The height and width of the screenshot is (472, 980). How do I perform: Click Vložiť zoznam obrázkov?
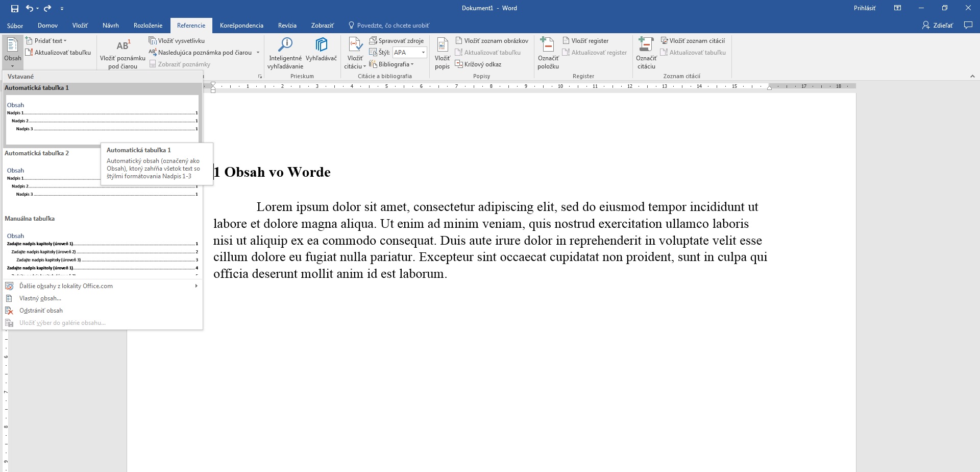tap(492, 41)
